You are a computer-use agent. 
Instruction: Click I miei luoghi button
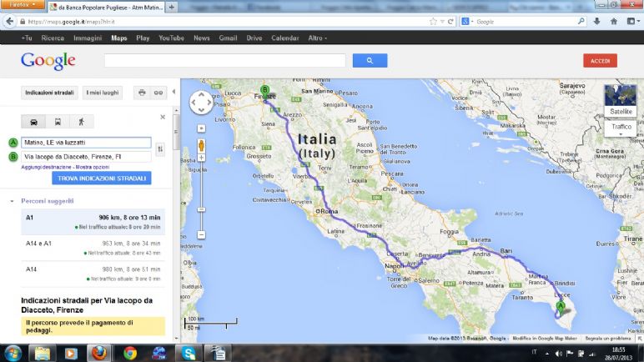click(103, 93)
